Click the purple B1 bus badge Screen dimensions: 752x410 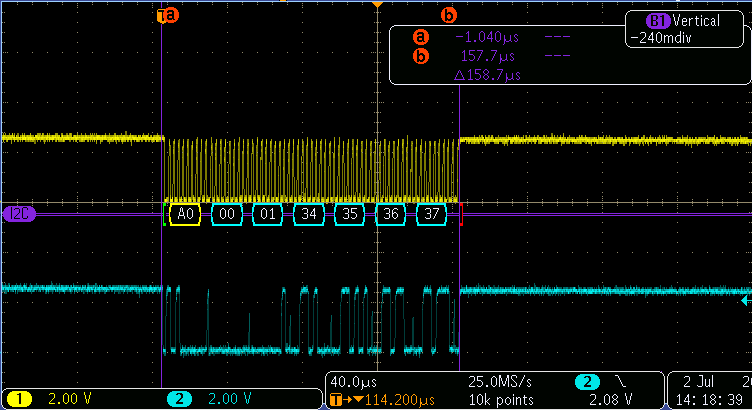click(657, 21)
